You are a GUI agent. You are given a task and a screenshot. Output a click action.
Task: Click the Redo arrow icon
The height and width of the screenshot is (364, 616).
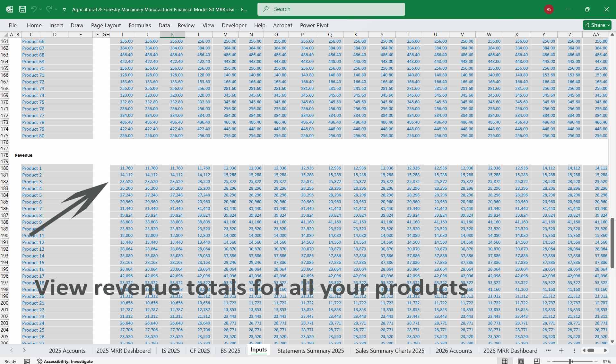(x=49, y=9)
